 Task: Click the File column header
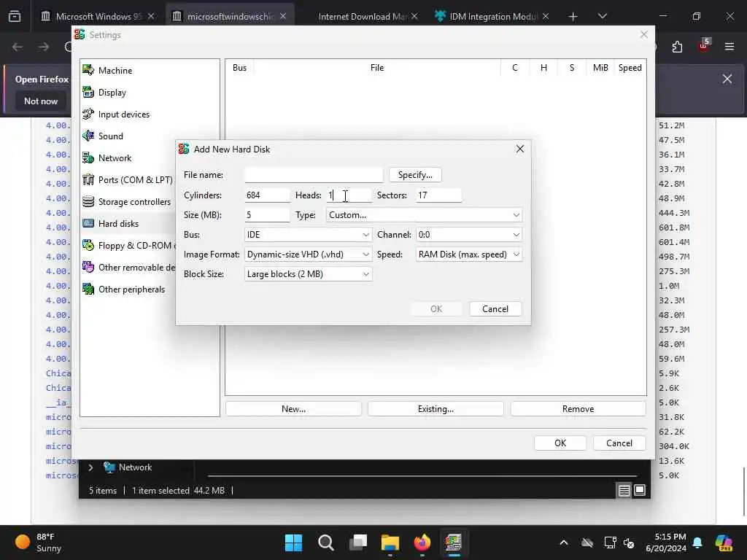pos(377,68)
